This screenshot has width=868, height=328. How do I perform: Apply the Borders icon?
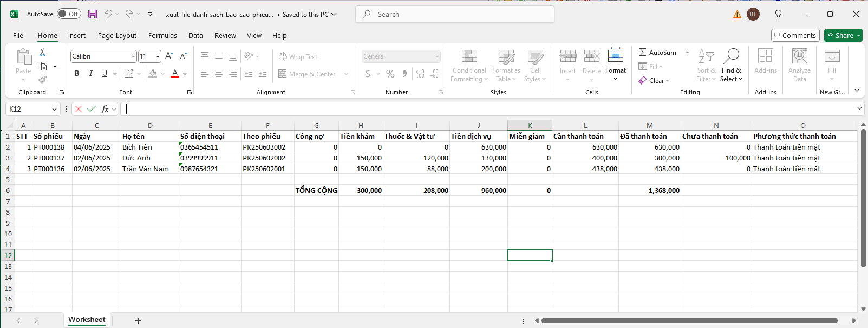pyautogui.click(x=128, y=74)
